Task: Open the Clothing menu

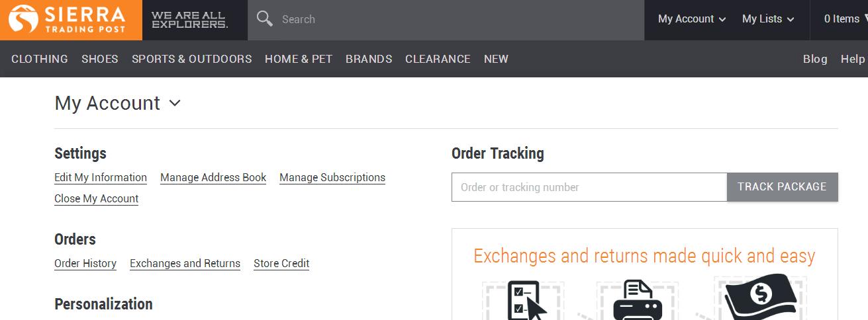Action: pyautogui.click(x=40, y=59)
